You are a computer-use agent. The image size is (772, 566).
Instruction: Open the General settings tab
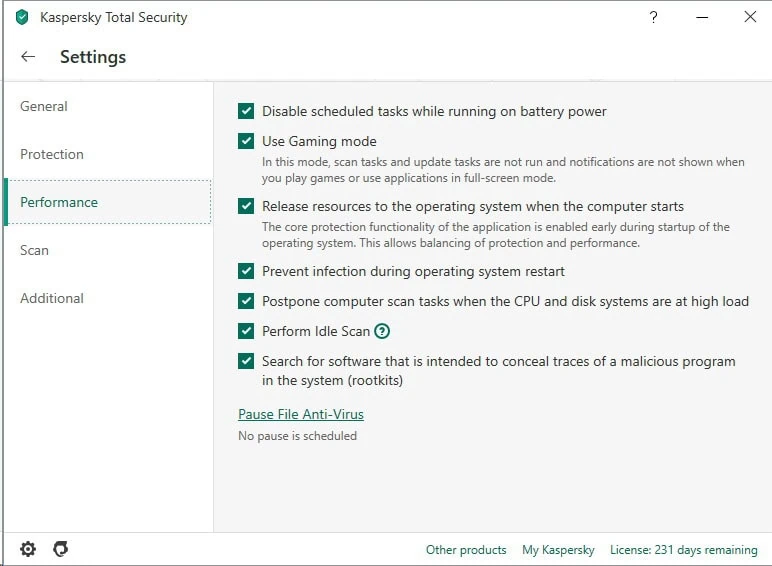(44, 106)
